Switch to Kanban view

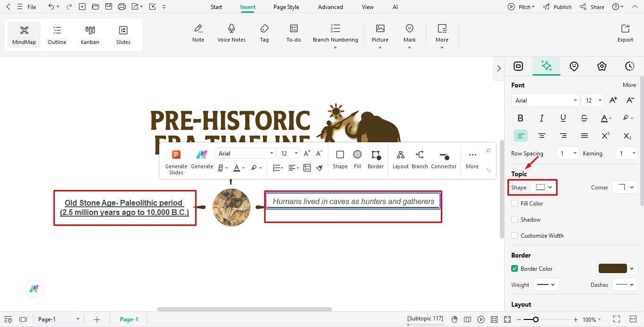point(90,35)
